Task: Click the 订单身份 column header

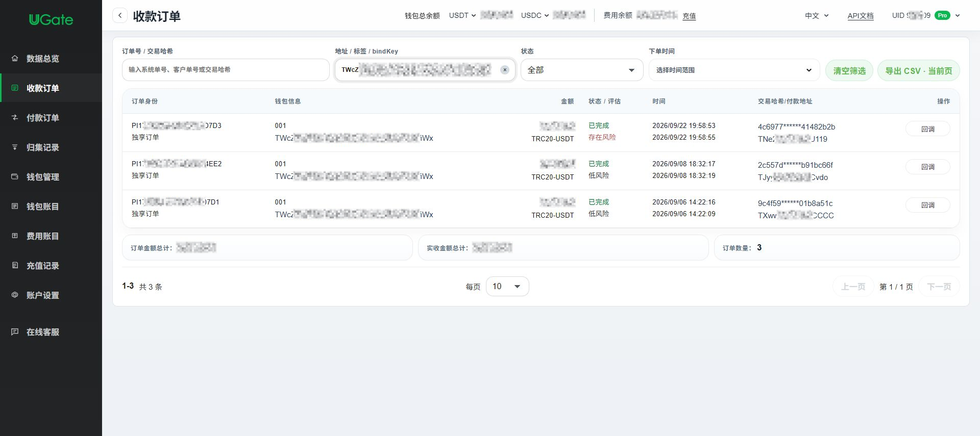Action: click(x=145, y=101)
